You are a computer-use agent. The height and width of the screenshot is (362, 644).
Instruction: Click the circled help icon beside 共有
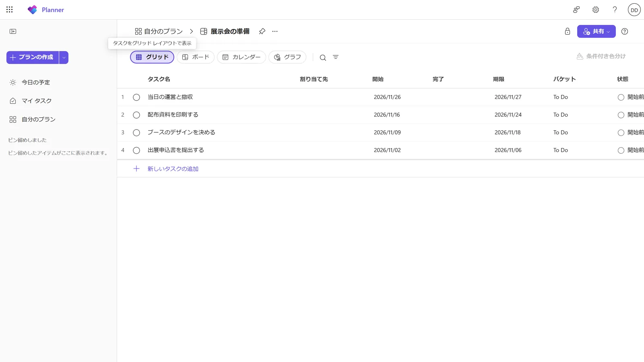625,31
